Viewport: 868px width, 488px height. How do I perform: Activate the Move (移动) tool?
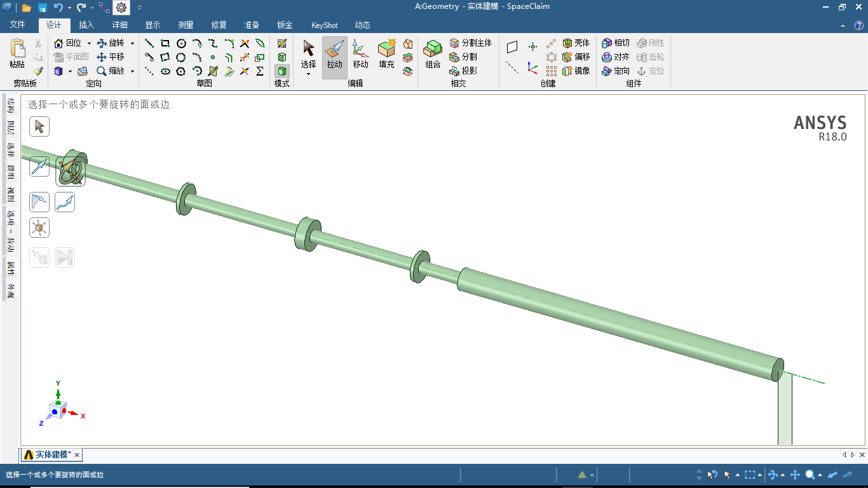click(361, 54)
